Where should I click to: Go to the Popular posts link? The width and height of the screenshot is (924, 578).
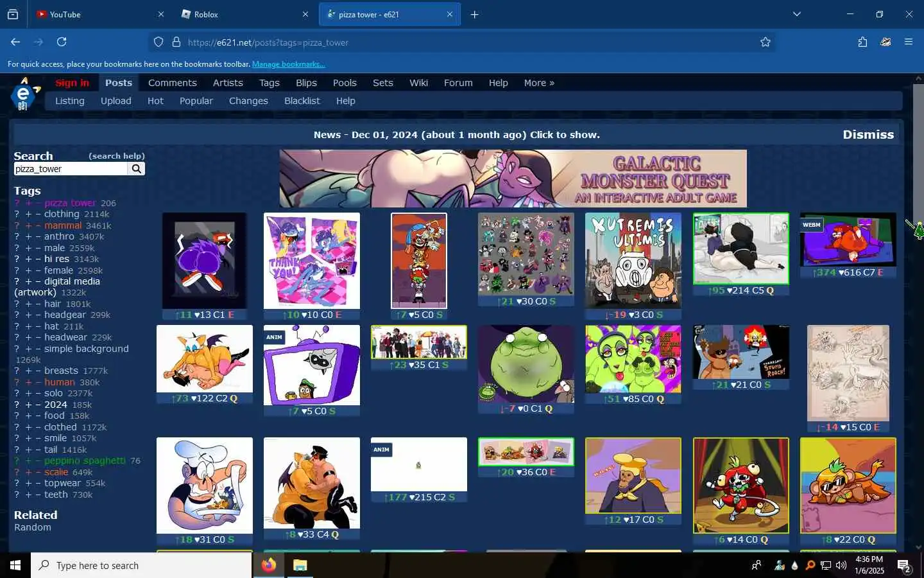(x=196, y=101)
